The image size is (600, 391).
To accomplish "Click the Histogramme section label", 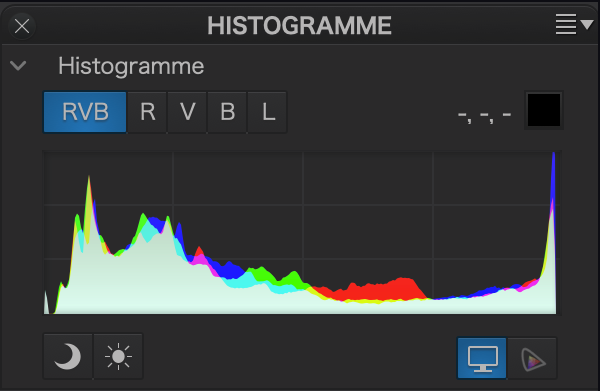I will pos(131,67).
